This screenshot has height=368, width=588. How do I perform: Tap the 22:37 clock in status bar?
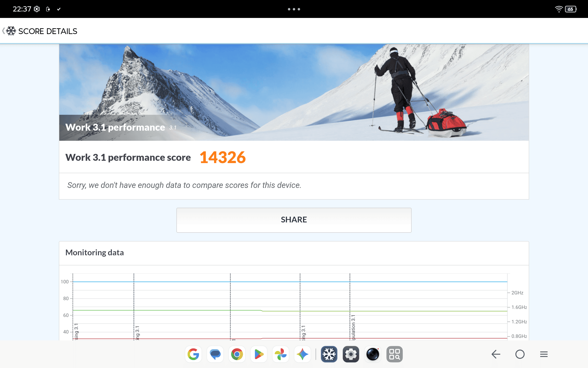click(x=22, y=9)
